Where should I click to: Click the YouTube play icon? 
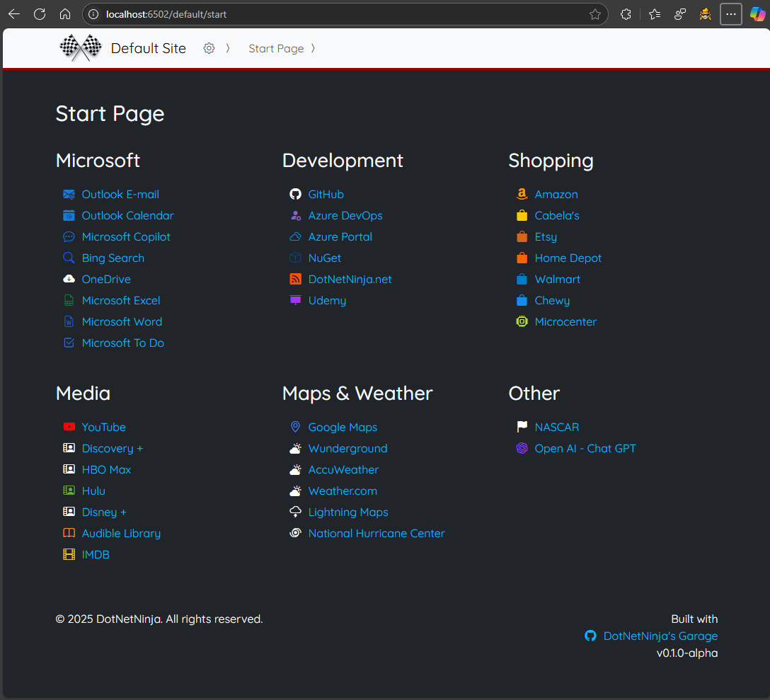click(69, 427)
